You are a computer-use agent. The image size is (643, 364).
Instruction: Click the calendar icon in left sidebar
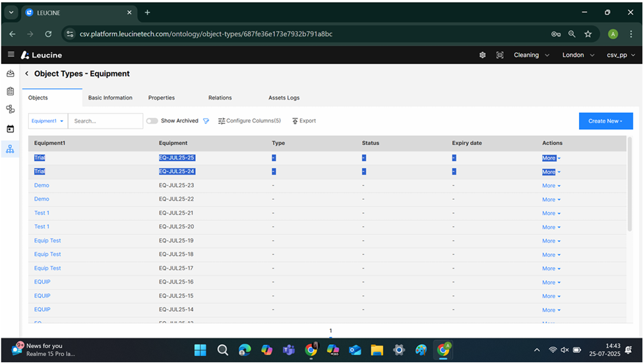(x=10, y=129)
